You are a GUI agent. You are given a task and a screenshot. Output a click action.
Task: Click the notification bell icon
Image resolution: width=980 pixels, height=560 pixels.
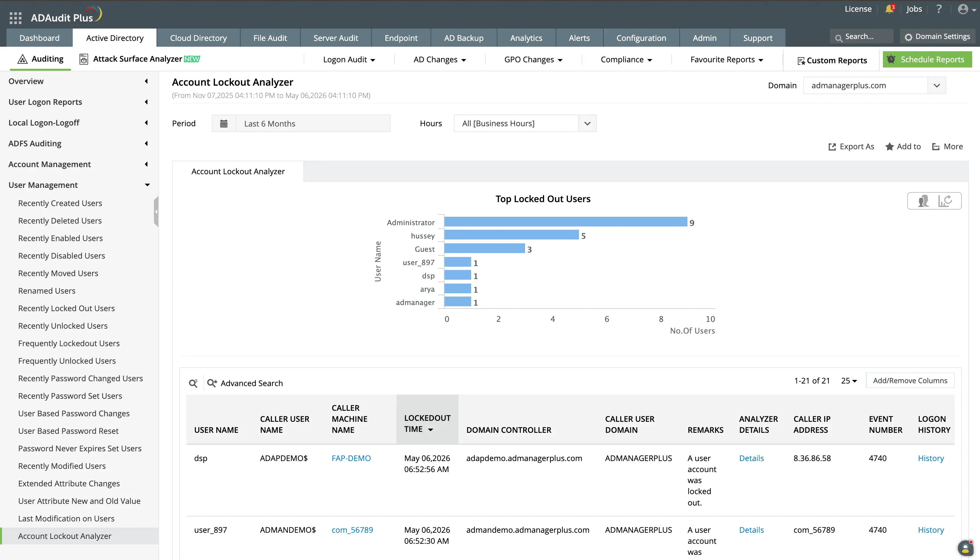click(889, 9)
